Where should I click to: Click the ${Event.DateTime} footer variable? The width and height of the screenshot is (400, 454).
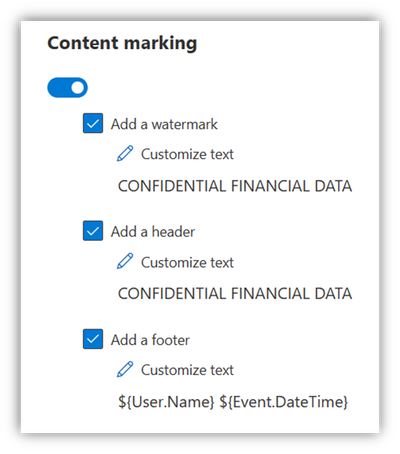tap(284, 402)
